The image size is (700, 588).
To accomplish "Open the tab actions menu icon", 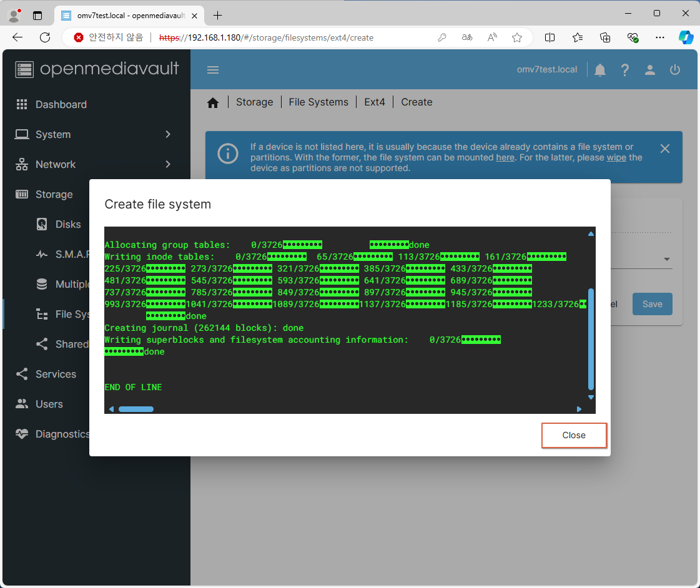I will pos(37,16).
